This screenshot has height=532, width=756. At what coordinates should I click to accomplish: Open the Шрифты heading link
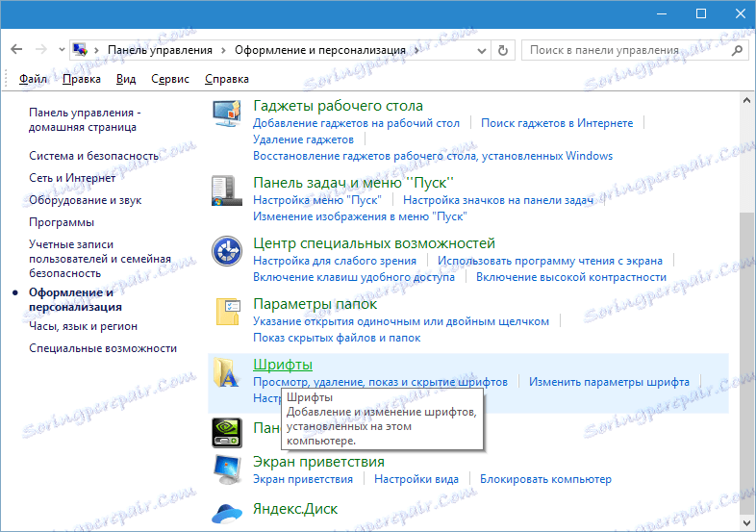(x=283, y=365)
